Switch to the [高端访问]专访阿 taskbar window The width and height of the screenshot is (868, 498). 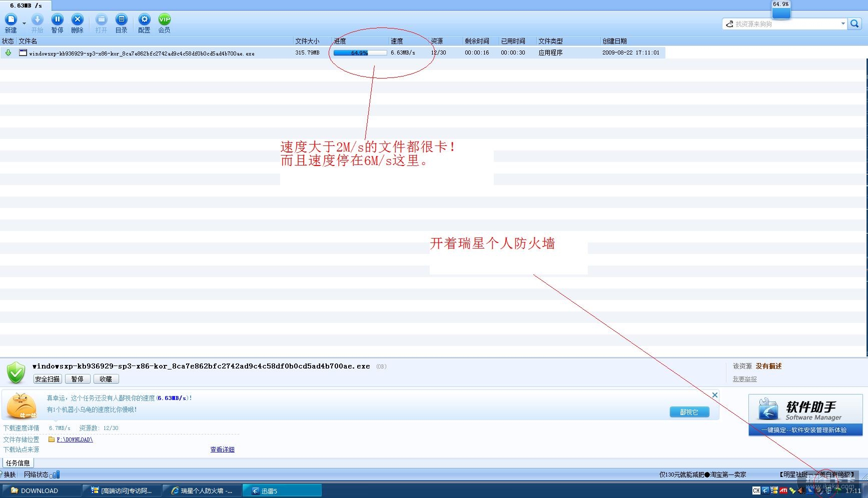[x=122, y=490]
